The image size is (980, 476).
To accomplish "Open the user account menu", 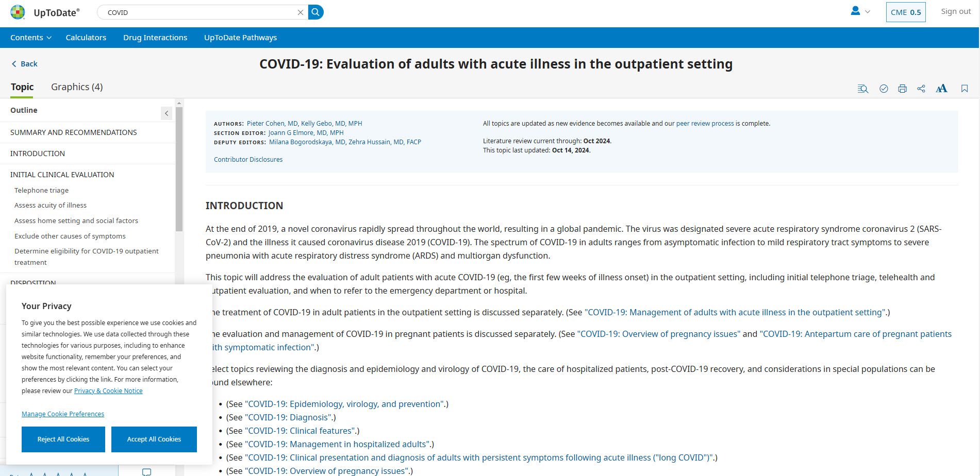I will (860, 11).
